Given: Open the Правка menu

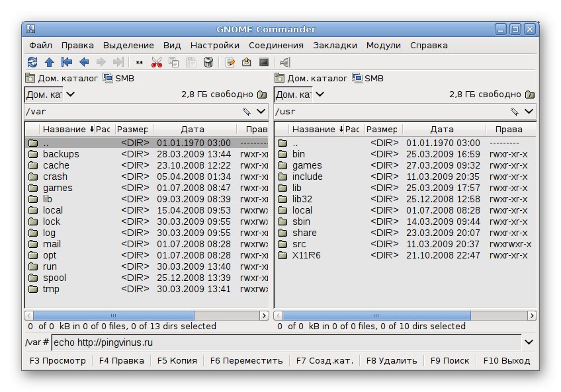Looking at the screenshot, I should tap(77, 46).
